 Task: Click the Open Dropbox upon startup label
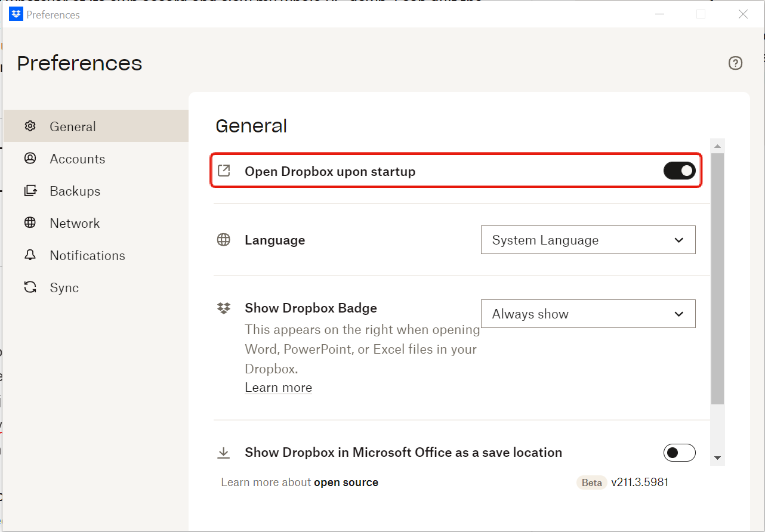(x=330, y=171)
